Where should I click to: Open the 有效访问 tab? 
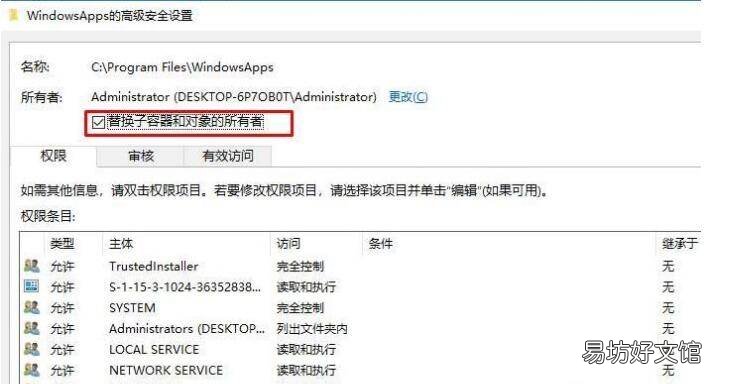pyautogui.click(x=228, y=156)
